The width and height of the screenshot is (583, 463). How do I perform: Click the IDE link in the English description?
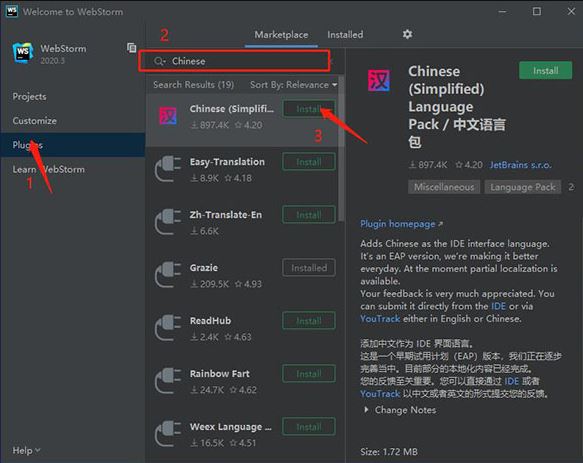498,306
